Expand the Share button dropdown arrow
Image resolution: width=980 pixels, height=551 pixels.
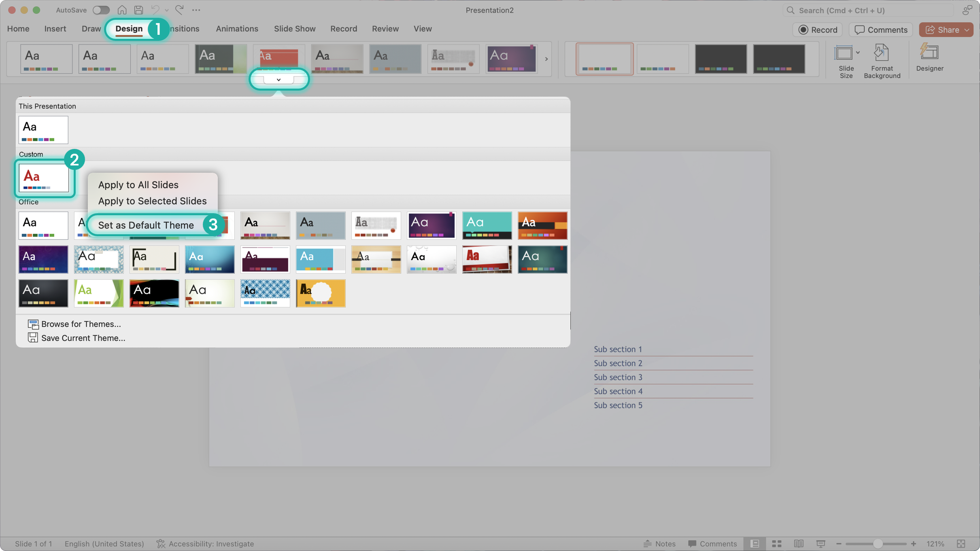point(967,30)
